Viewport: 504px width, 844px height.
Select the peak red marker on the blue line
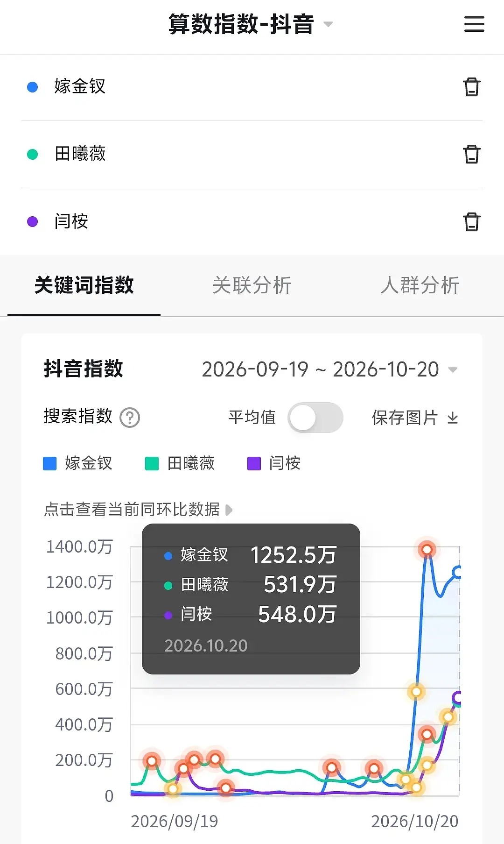click(x=427, y=550)
